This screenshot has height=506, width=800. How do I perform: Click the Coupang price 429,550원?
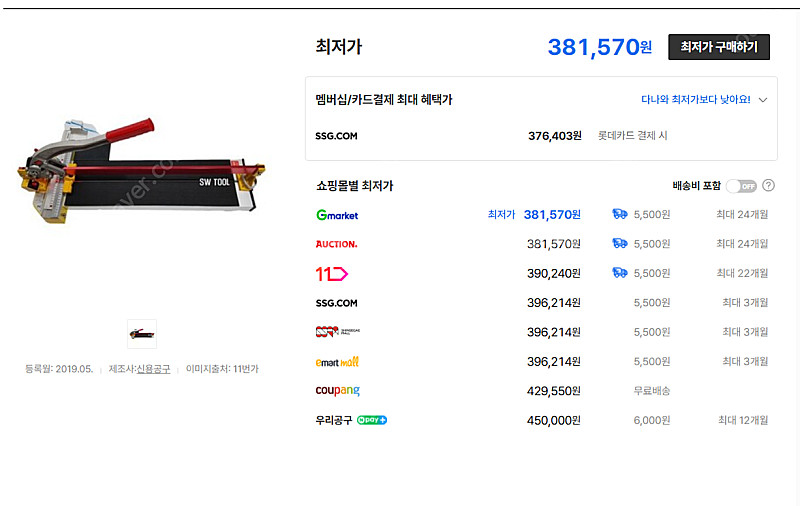pos(554,391)
